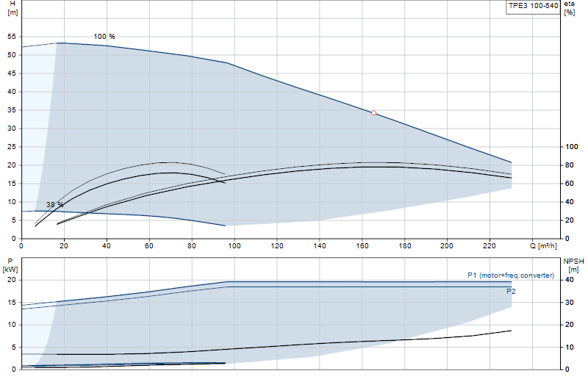The height and width of the screenshot is (382, 588).
Task: Click the P2 power curve label
Action: click(511, 292)
